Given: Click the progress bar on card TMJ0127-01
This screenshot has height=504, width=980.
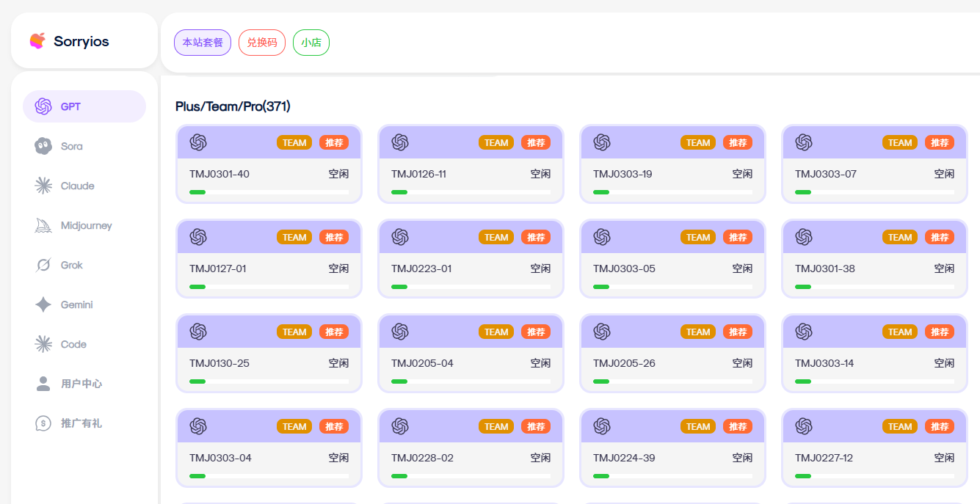Looking at the screenshot, I should pyautogui.click(x=269, y=286).
